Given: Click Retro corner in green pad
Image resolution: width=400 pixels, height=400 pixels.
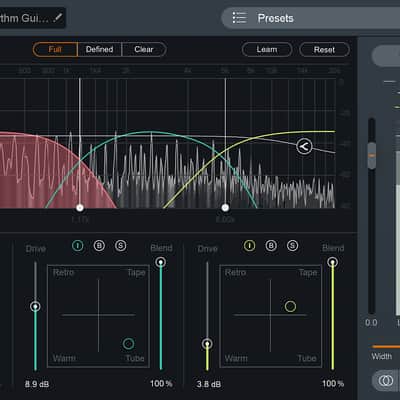Looking at the screenshot, I should coord(63,272).
